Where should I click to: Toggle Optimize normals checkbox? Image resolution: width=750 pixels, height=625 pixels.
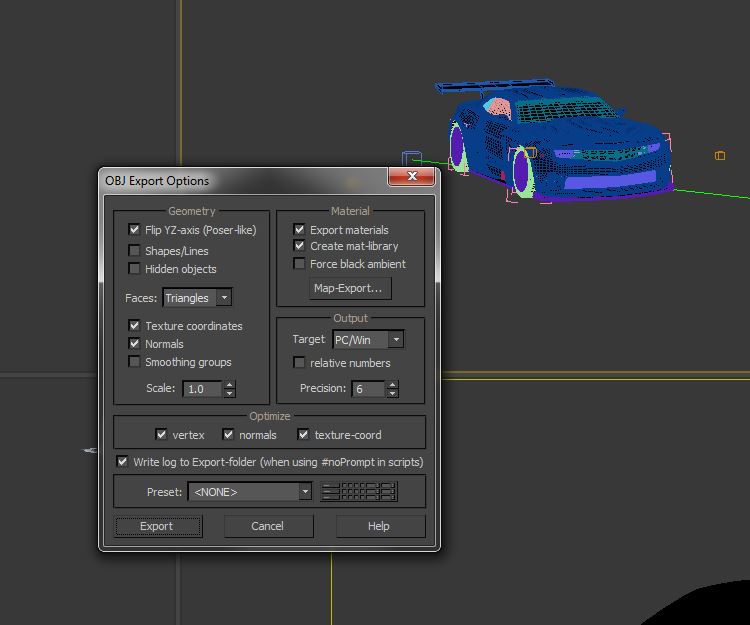[x=228, y=434]
